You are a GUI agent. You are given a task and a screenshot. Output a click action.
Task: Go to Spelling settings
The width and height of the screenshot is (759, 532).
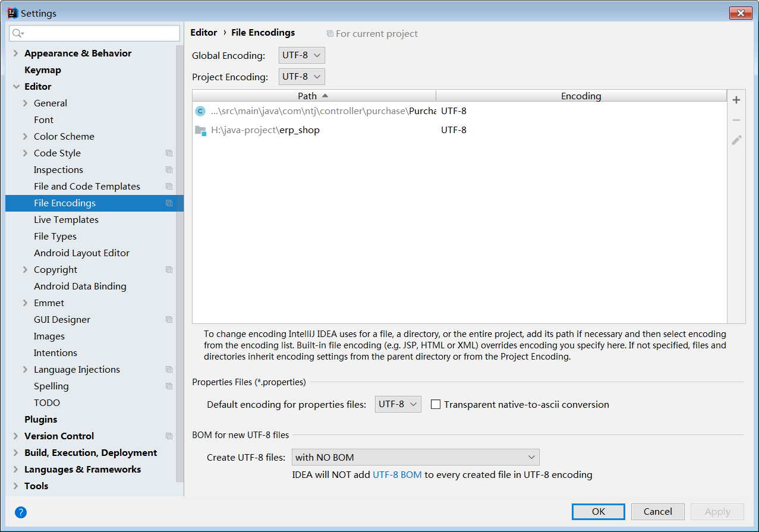point(51,386)
